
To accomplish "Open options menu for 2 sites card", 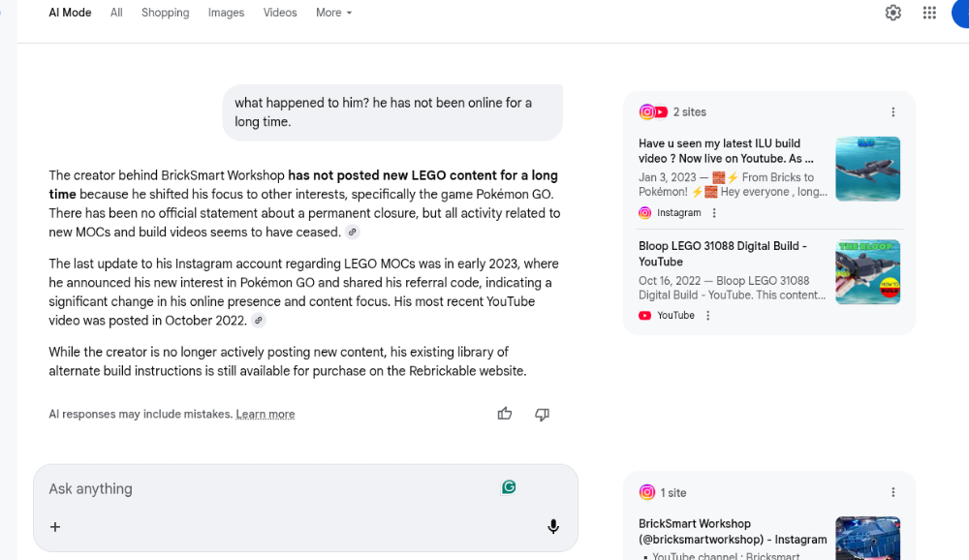I will click(x=893, y=112).
